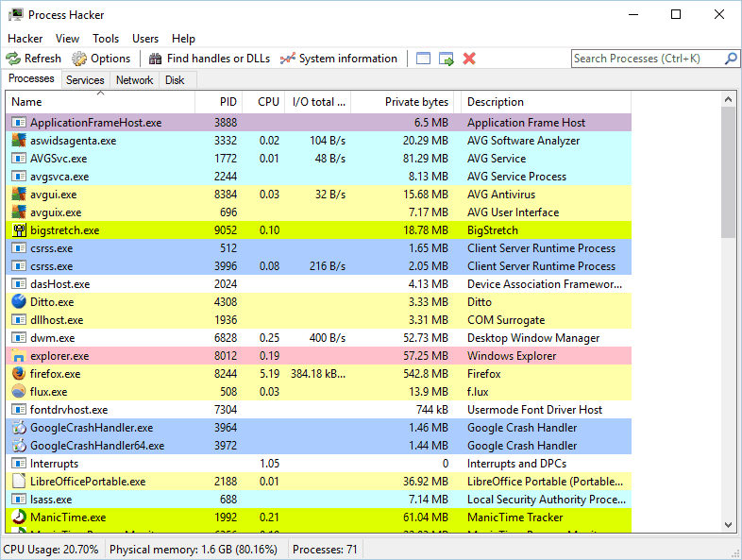Switch to the Network tab

(x=134, y=80)
